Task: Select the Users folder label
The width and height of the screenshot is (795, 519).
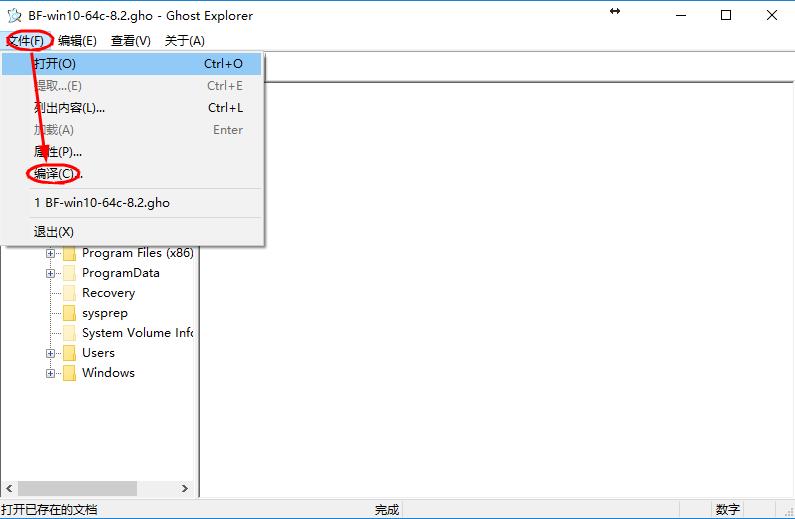Action: [98, 353]
